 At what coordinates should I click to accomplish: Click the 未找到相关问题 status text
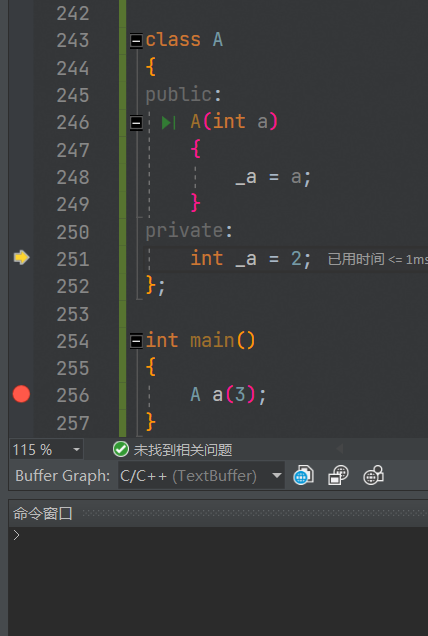[183, 450]
